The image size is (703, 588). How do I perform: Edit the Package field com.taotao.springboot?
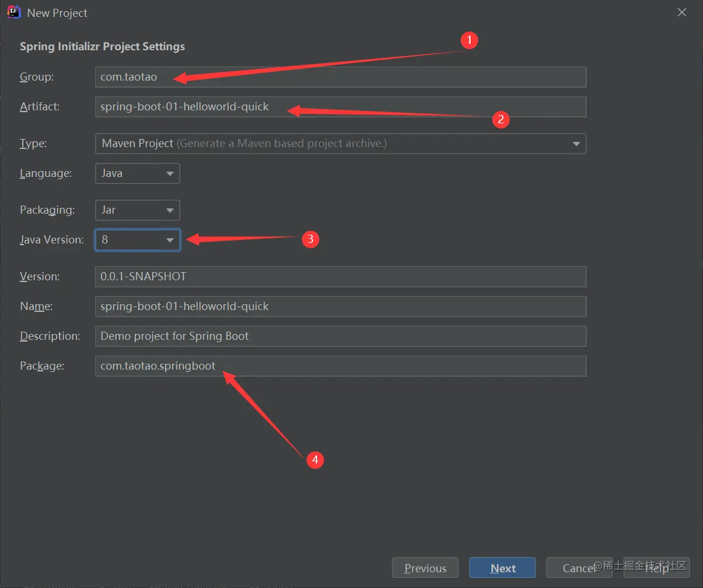pos(340,366)
